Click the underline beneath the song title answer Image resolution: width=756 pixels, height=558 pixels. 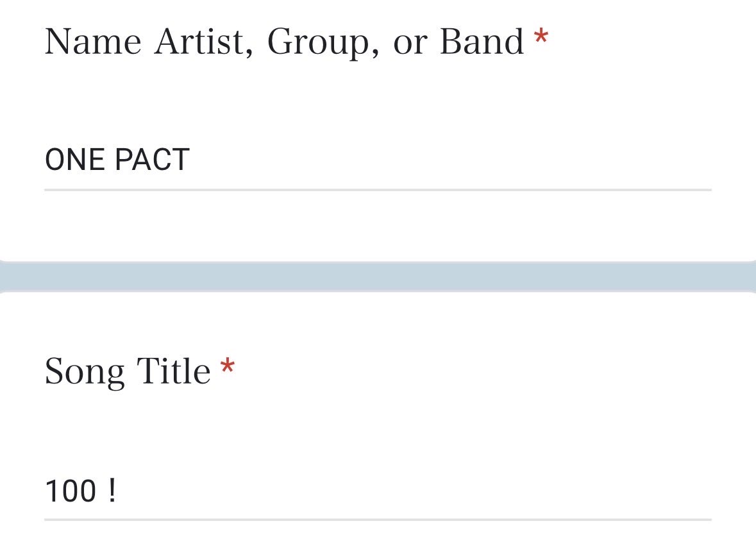tap(378, 520)
